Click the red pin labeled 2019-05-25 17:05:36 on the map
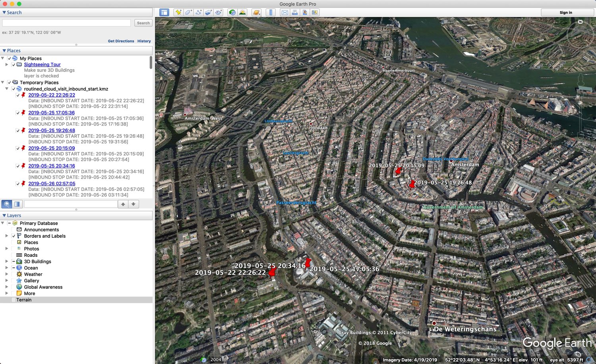The width and height of the screenshot is (596, 364). click(307, 263)
